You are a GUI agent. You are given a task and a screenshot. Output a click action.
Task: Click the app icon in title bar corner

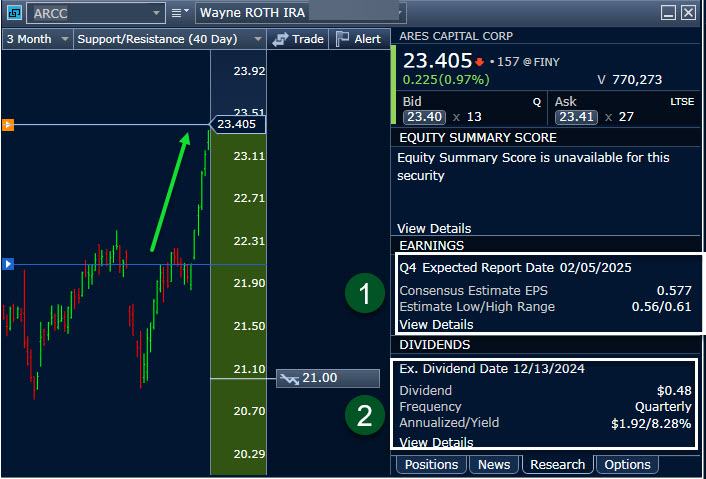point(15,13)
